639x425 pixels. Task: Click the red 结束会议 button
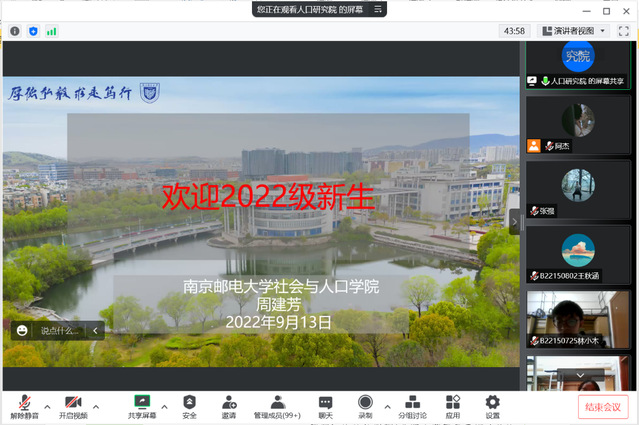point(603,407)
